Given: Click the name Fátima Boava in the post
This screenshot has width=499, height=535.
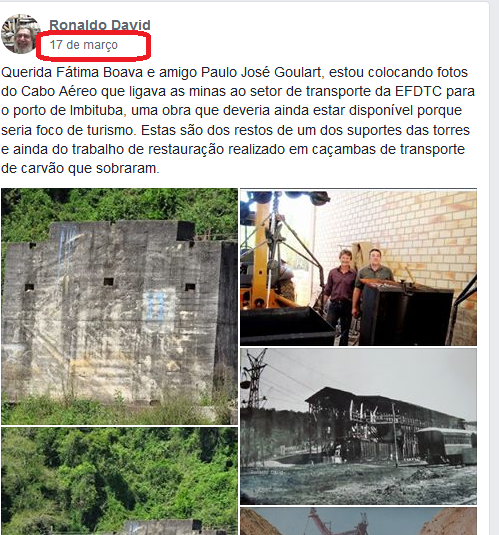Looking at the screenshot, I should pyautogui.click(x=99, y=72).
